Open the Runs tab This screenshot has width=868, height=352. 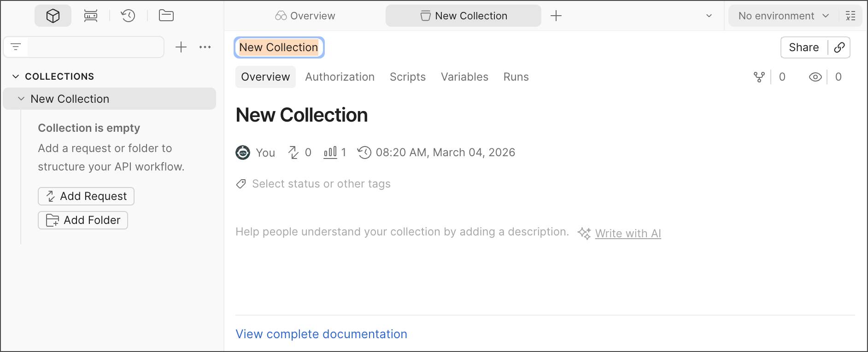516,77
